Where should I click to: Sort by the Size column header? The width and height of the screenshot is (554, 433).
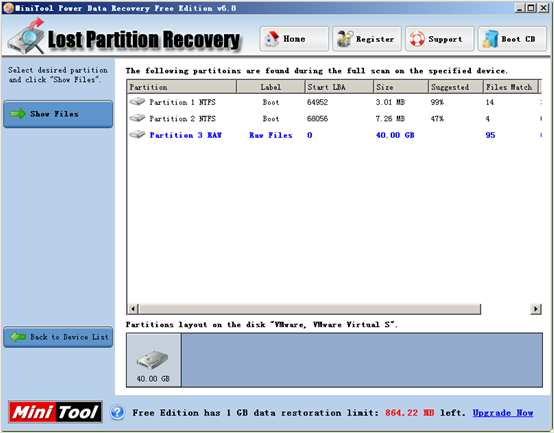(x=401, y=87)
